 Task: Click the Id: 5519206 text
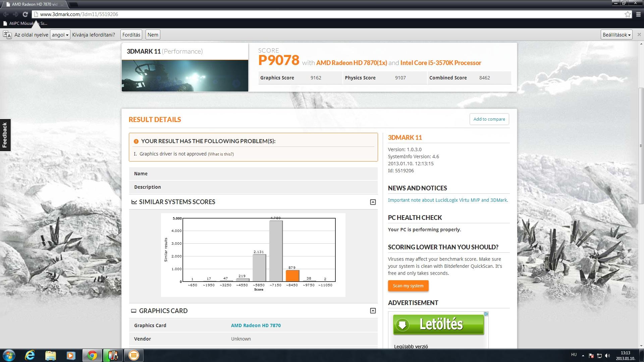coord(401,171)
